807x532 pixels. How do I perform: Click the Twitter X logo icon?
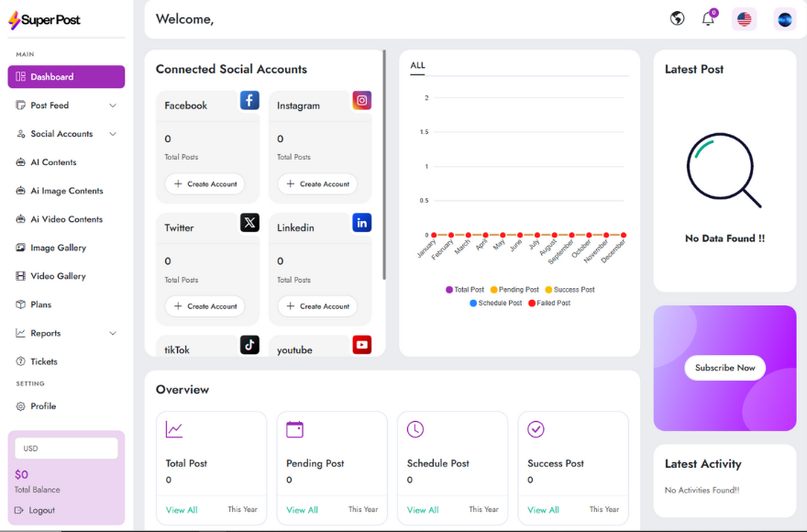coord(249,222)
